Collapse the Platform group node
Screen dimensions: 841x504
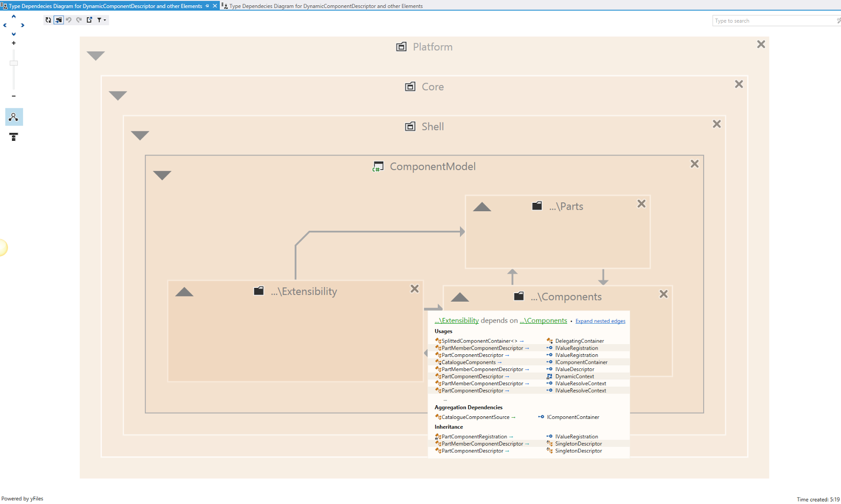click(x=96, y=56)
